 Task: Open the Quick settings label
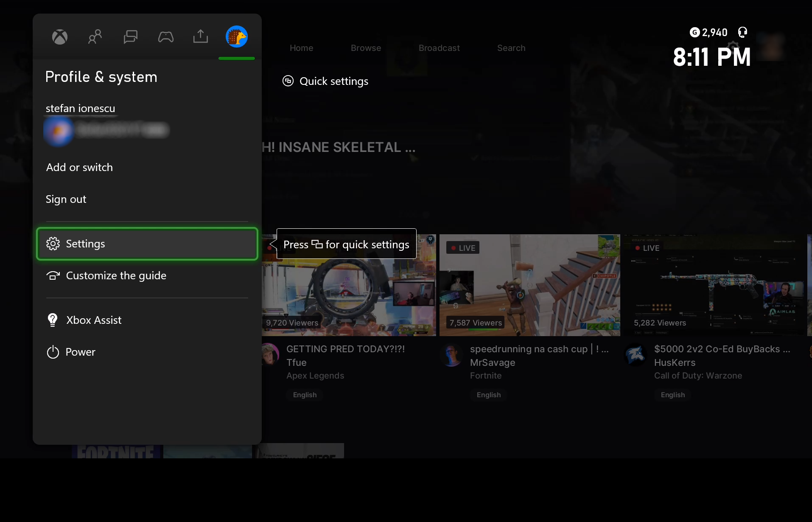pos(334,81)
